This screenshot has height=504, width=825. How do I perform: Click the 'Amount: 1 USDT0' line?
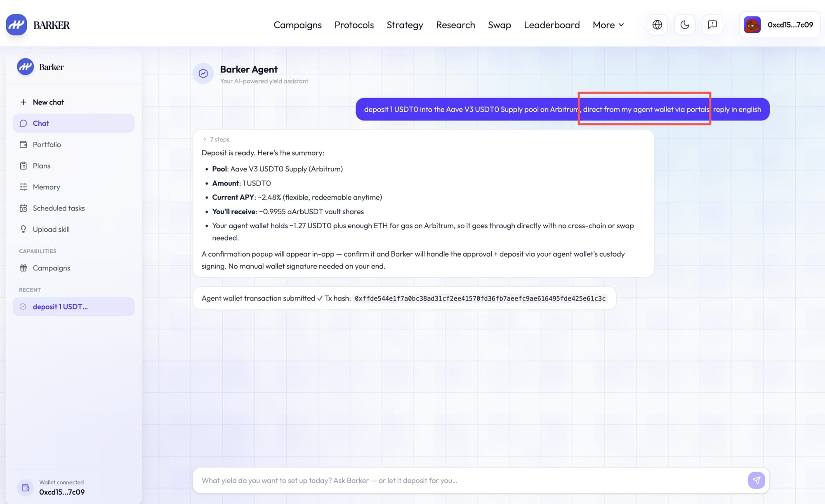coord(241,183)
